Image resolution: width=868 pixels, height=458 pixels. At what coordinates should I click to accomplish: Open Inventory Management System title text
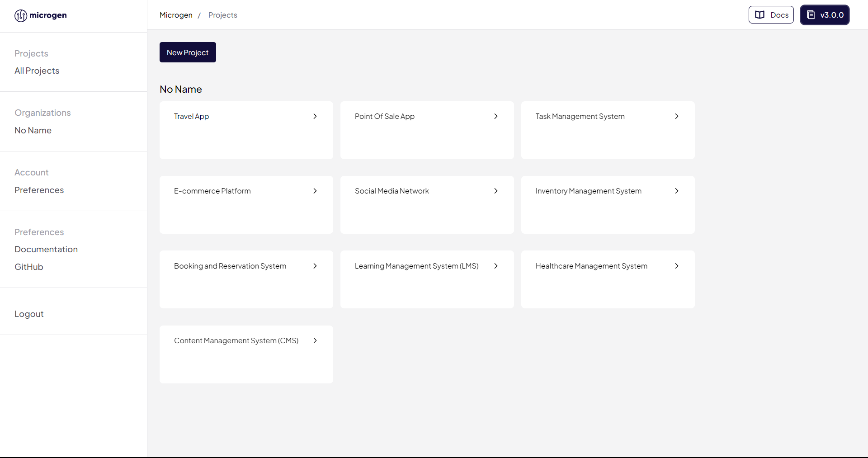(589, 191)
